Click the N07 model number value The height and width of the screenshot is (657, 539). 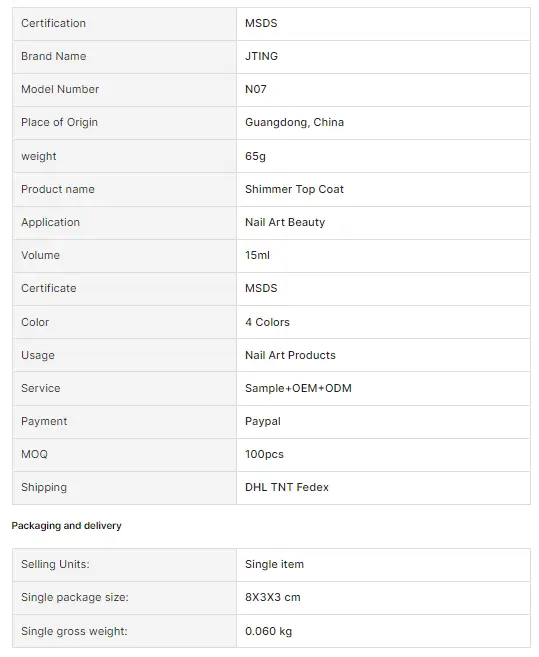[x=256, y=89]
